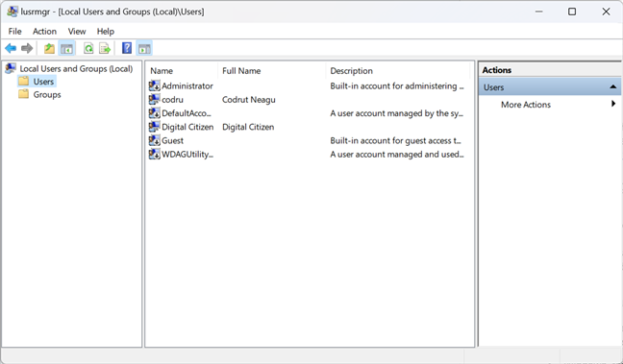
Task: Click 'A user account managed and used...' description
Action: tap(396, 155)
